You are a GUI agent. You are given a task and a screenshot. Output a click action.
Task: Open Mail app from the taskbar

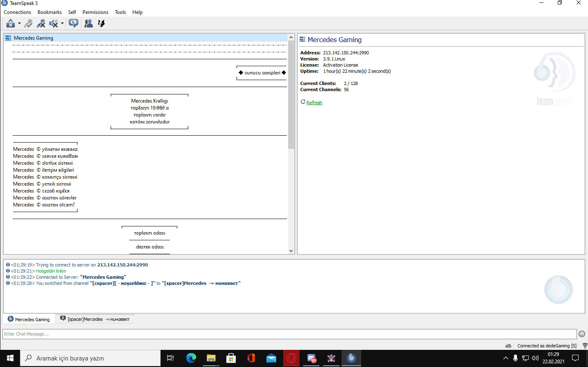click(271, 358)
